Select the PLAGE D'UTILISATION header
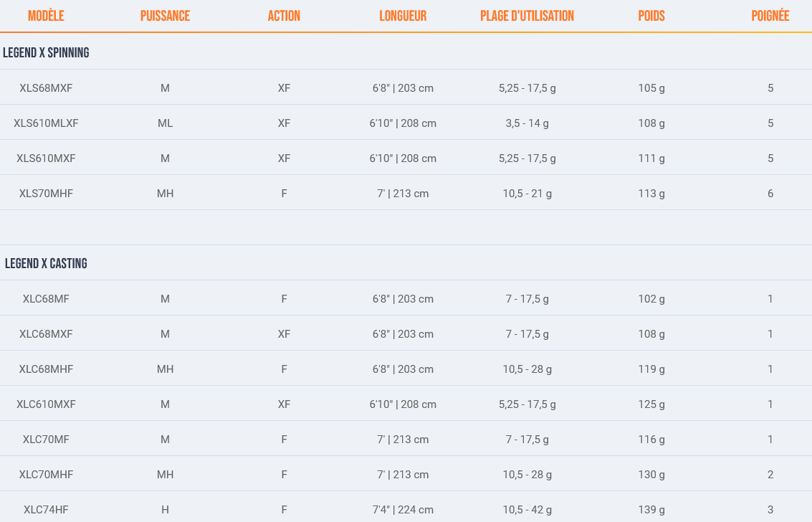The width and height of the screenshot is (812, 522). [527, 16]
